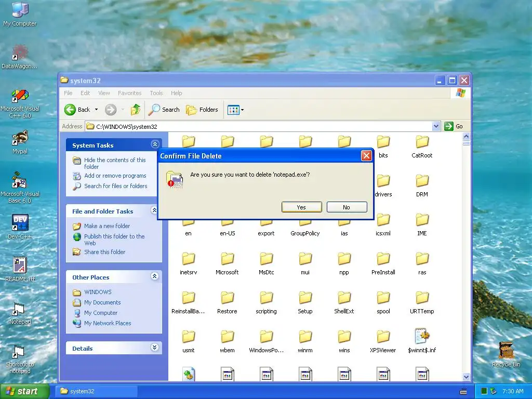532x399 pixels.
Task: Click Hide the contents of this folder
Action: [115, 163]
